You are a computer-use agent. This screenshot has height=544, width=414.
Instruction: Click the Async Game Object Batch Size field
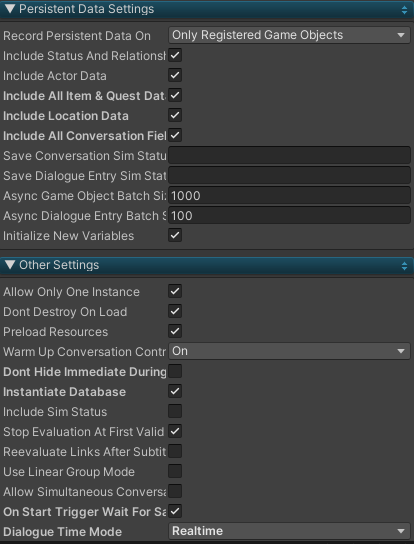pyautogui.click(x=289, y=195)
